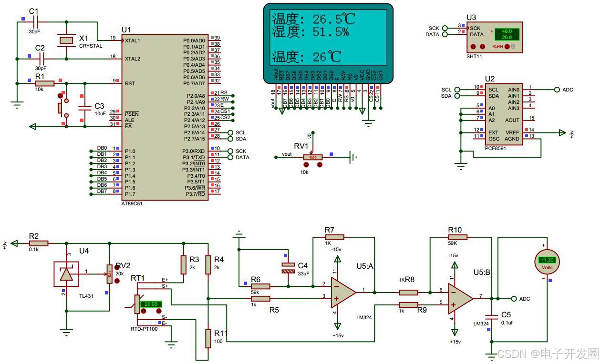The image size is (601, 364).
Task: Click left red adjust dot under RV1
Action: coord(306,164)
